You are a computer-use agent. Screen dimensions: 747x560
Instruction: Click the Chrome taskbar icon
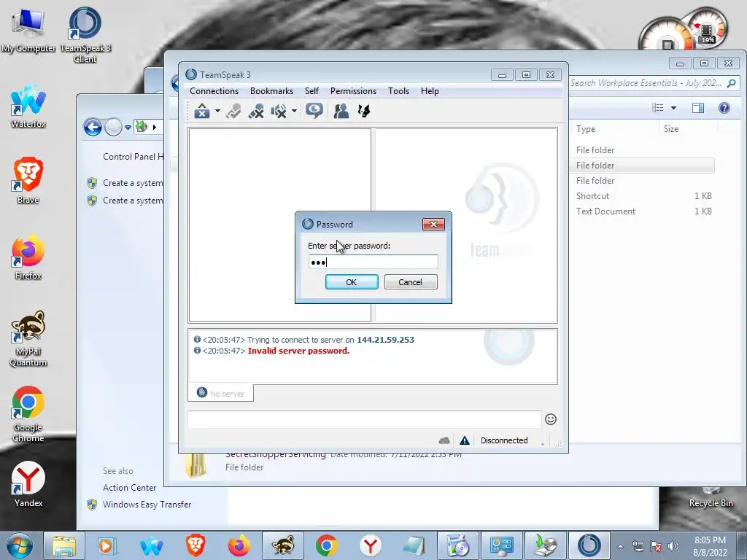tap(326, 545)
